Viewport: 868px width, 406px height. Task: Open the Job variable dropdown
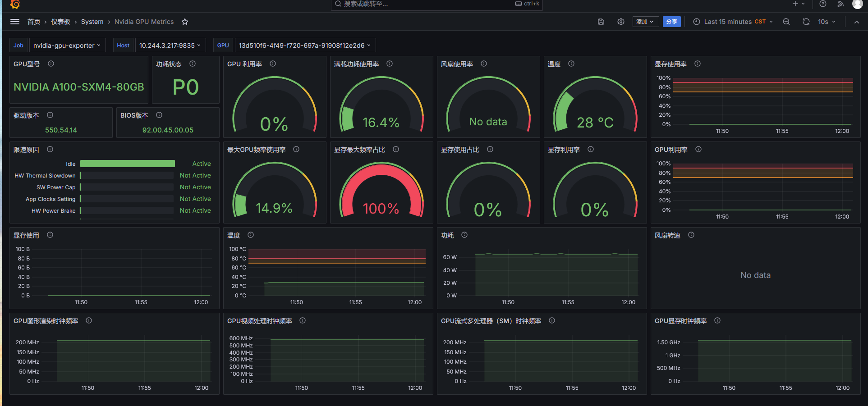point(67,45)
